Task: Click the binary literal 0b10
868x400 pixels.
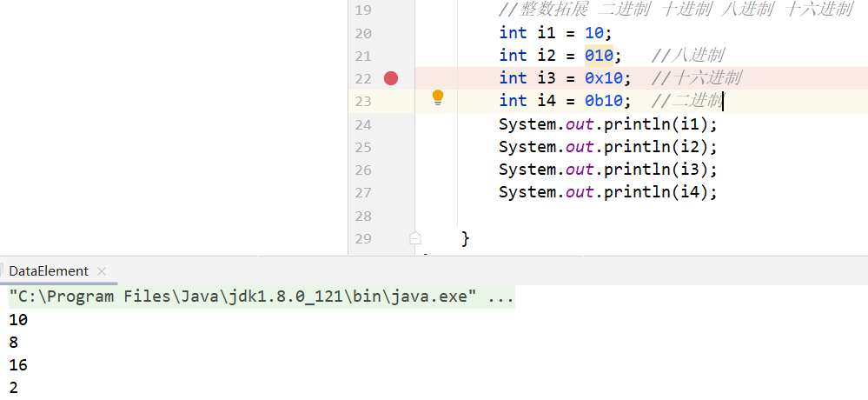Action: 603,101
